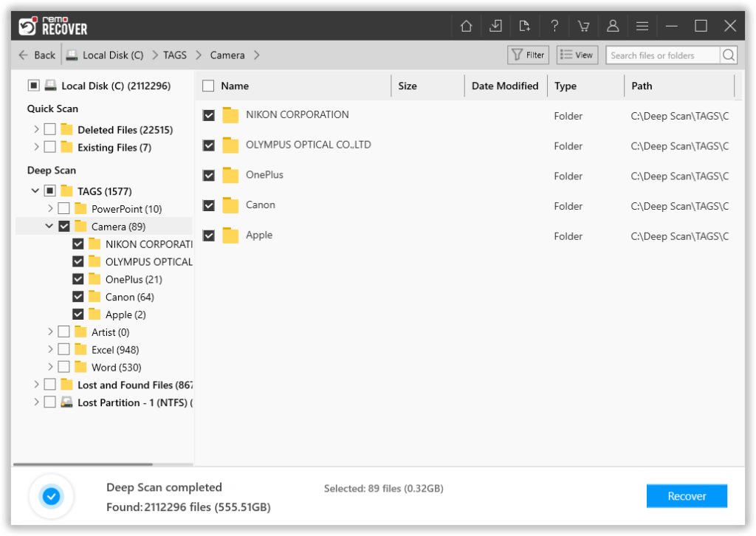
Task: Click the chevron after Camera in breadcrumb
Action: coord(256,55)
